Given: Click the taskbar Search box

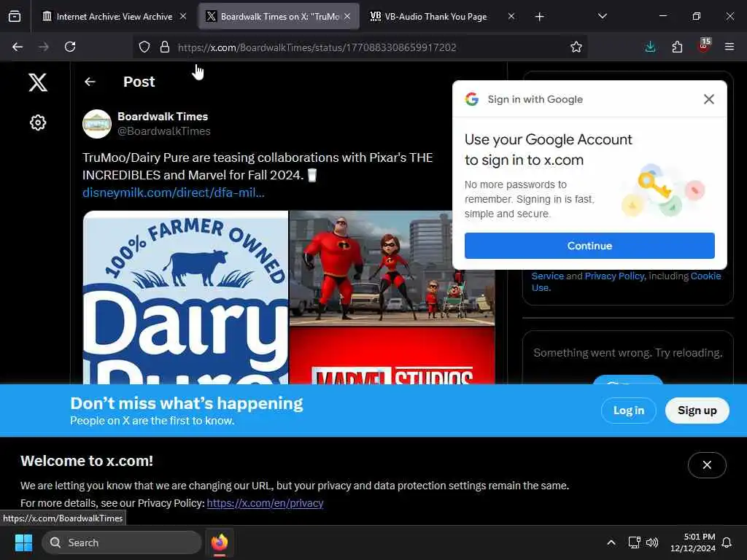Looking at the screenshot, I should coord(122,542).
